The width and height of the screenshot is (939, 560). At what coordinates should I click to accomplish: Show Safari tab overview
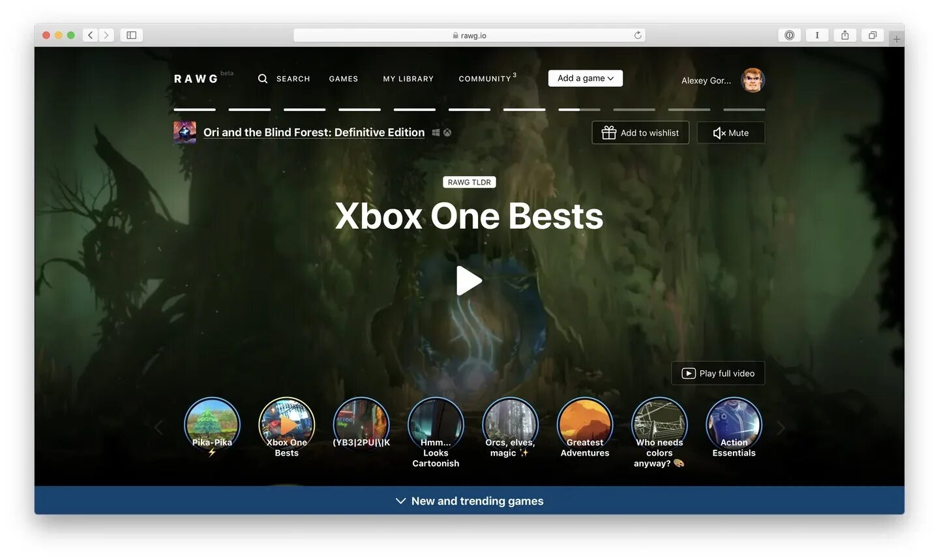point(872,35)
